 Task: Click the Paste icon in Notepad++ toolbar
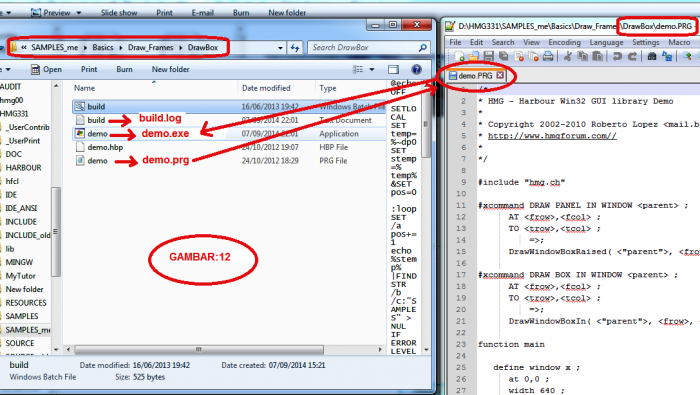tap(597, 56)
